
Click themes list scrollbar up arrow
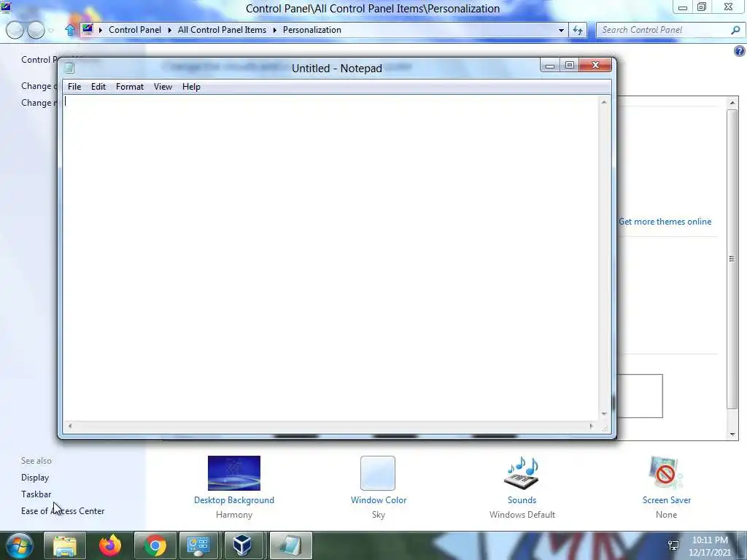point(732,103)
